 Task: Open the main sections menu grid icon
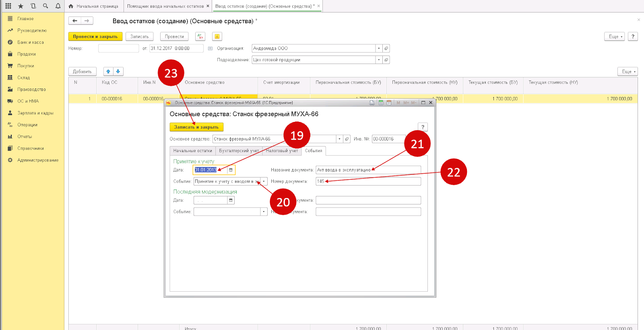[8, 6]
